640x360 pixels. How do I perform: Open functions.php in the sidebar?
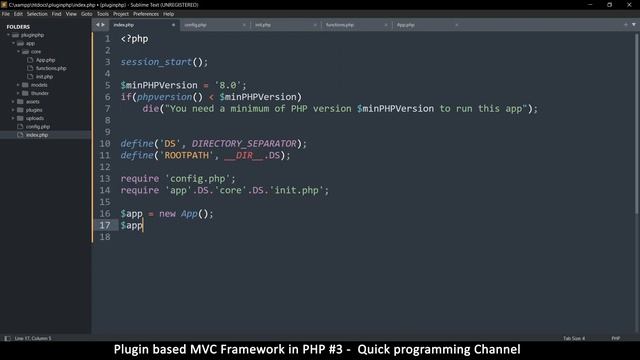click(51, 68)
